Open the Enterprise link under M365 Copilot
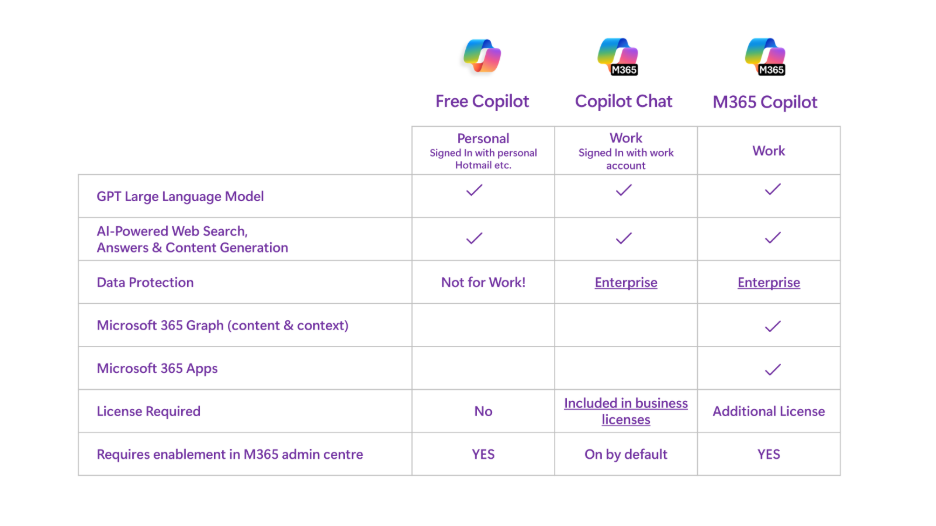Viewport: 936px width, 526px height. (x=769, y=283)
